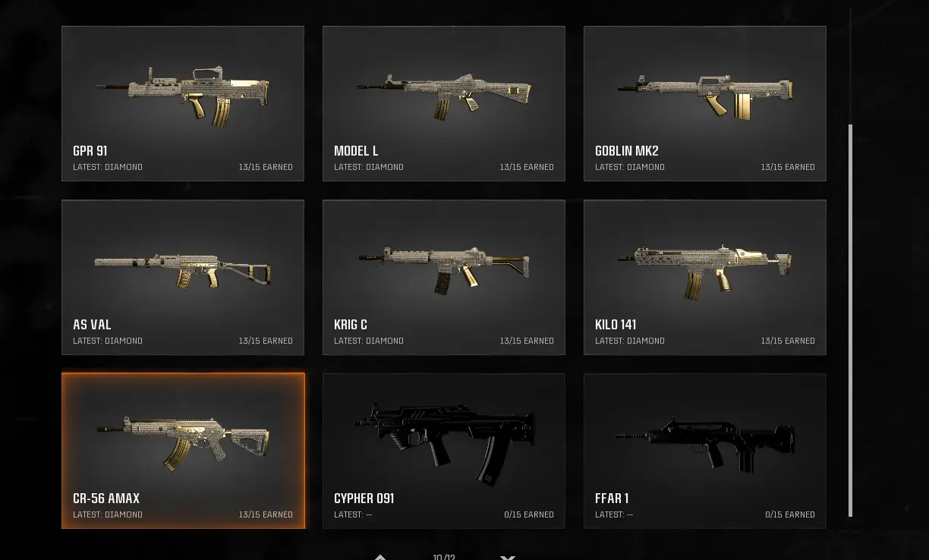Click the CYPHER 091 0/15 EARNED counter

(529, 514)
